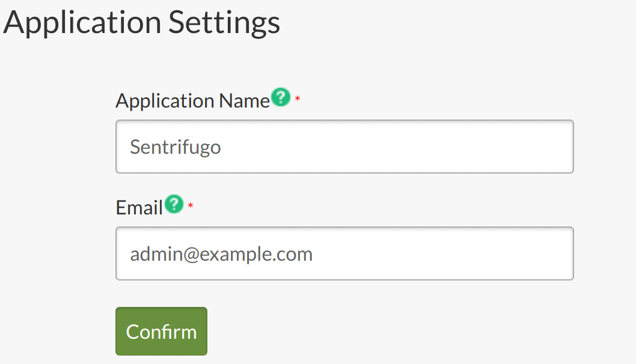Click the word Name in the first label

[244, 100]
